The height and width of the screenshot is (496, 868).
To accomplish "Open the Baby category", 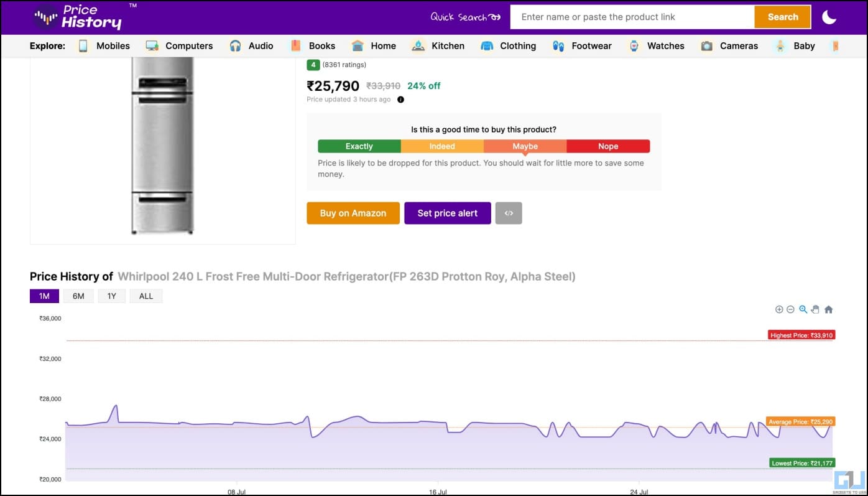I will tap(804, 46).
